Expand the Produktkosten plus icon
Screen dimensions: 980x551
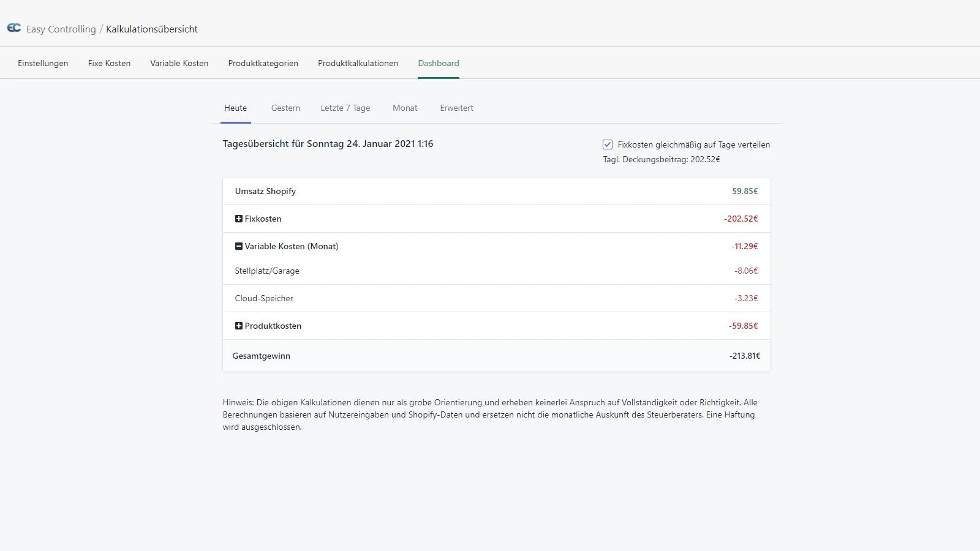(x=239, y=326)
